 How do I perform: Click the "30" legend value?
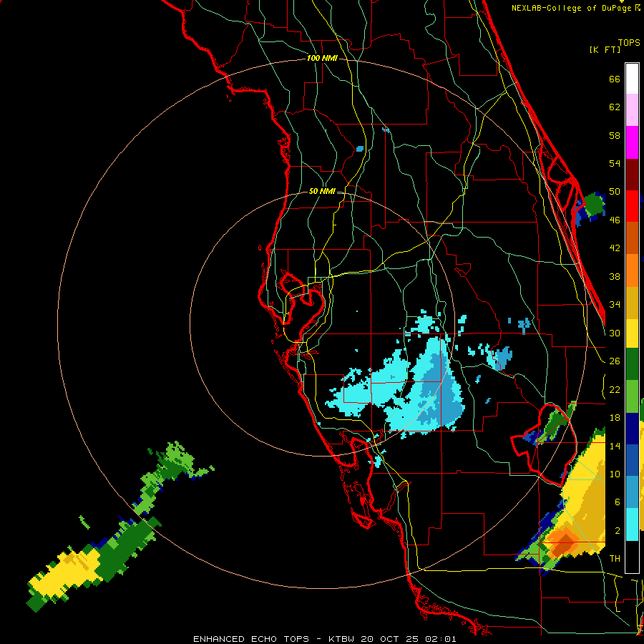click(615, 333)
